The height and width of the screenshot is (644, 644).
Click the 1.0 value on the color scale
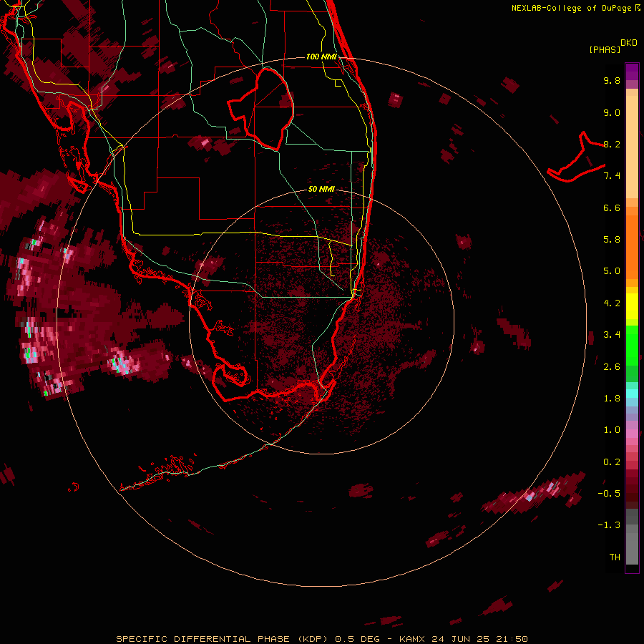pos(612,430)
